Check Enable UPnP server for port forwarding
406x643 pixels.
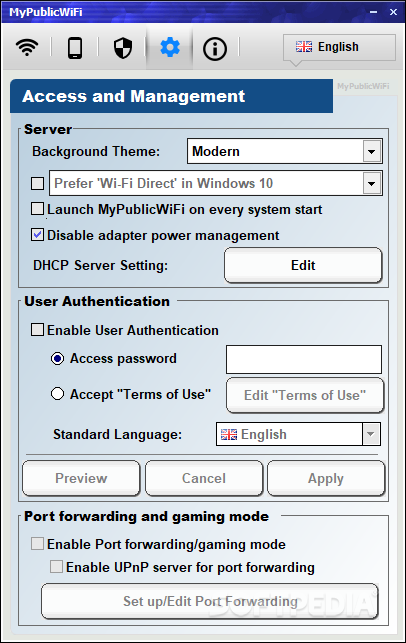[x=57, y=567]
